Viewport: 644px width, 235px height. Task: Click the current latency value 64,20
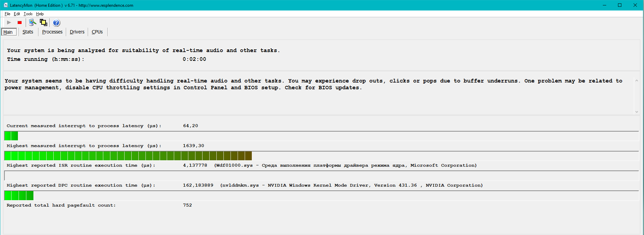coord(191,126)
